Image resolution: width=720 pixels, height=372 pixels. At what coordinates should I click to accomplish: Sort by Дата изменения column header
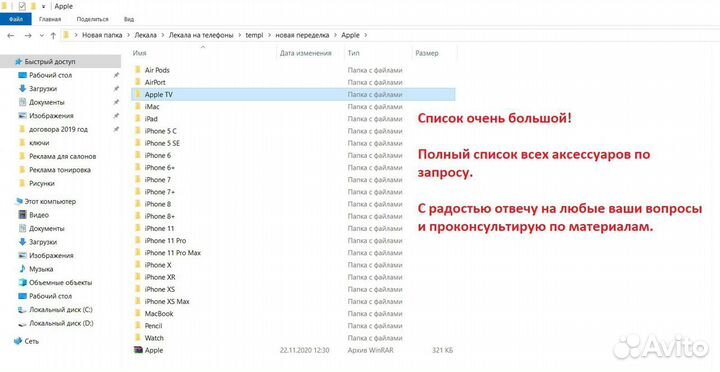(305, 53)
